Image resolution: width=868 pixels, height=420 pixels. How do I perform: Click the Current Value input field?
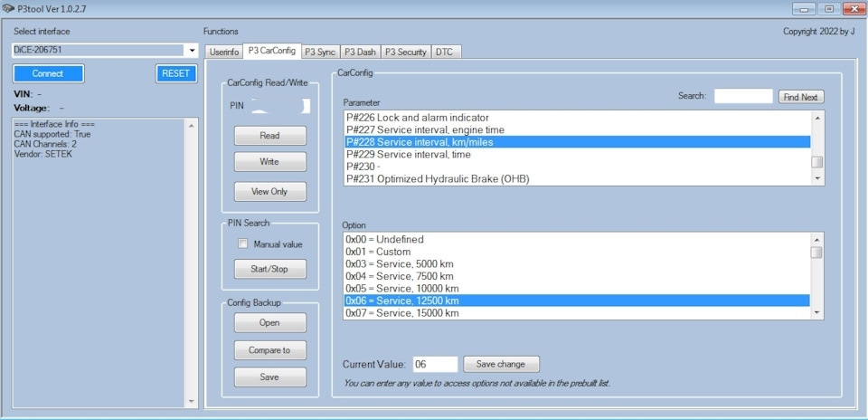(435, 364)
